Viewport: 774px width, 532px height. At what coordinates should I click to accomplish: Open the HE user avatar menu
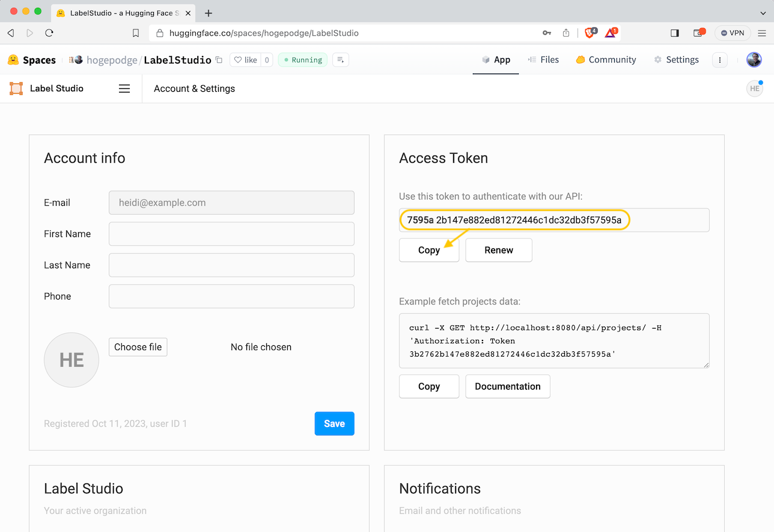pyautogui.click(x=754, y=89)
